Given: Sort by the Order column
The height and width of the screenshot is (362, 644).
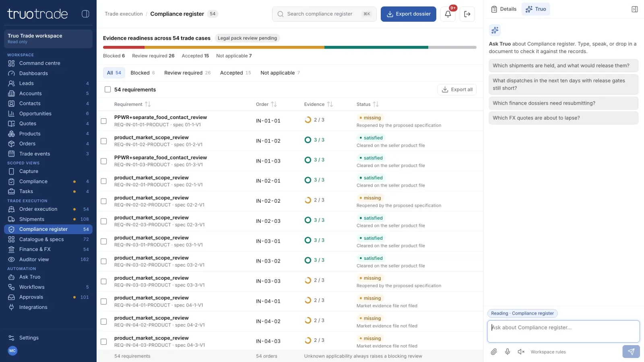Looking at the screenshot, I should pos(266,104).
